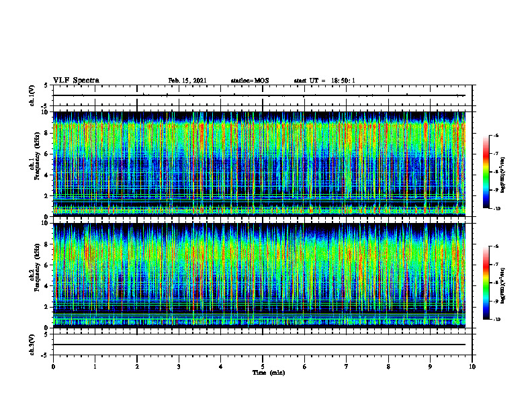Click the ch.1 color bar log(PSD) label
532x411 pixels.
coord(503,175)
